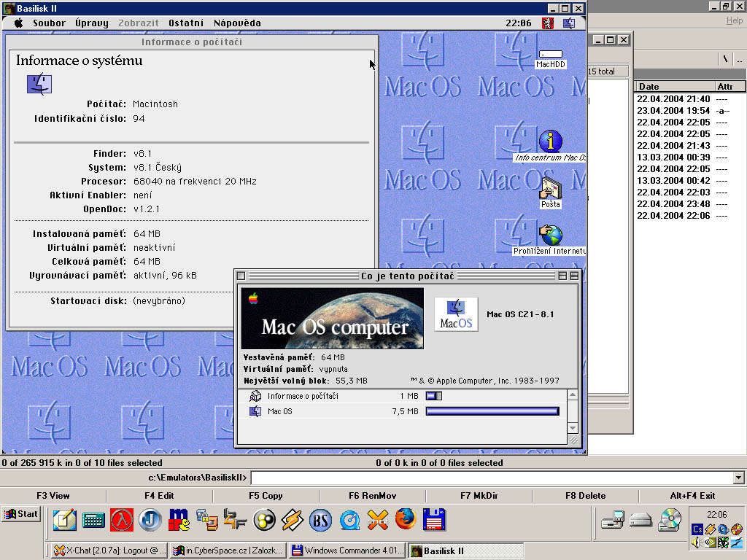The width and height of the screenshot is (747, 560).
Task: Click the floppy disk quick launch icon
Action: [x=435, y=519]
